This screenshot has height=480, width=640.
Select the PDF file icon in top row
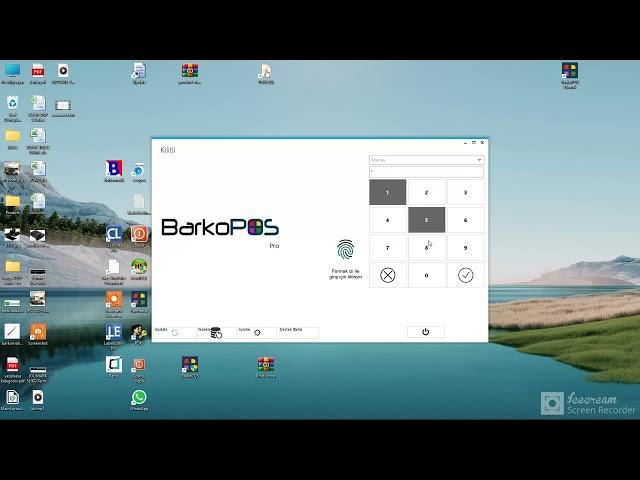pyautogui.click(x=38, y=73)
